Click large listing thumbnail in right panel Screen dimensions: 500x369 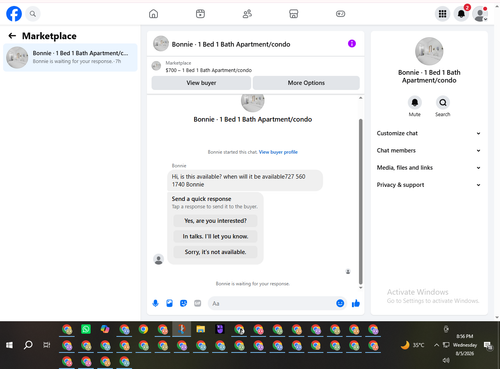coord(429,51)
